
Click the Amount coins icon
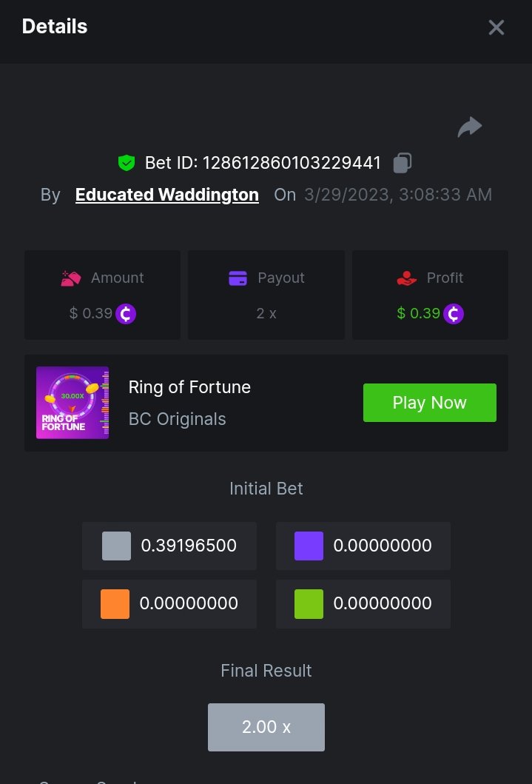(x=71, y=278)
